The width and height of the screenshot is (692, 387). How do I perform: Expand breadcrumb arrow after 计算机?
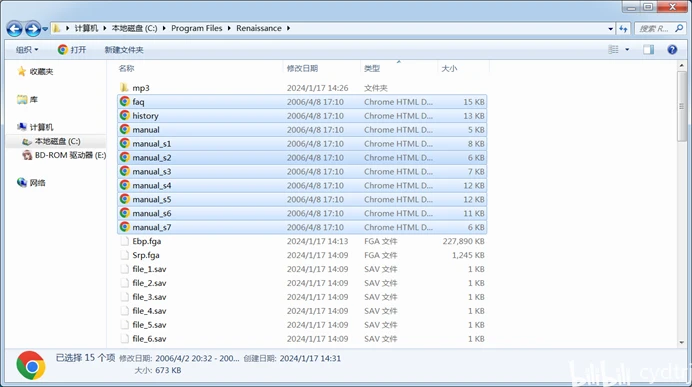[105, 28]
